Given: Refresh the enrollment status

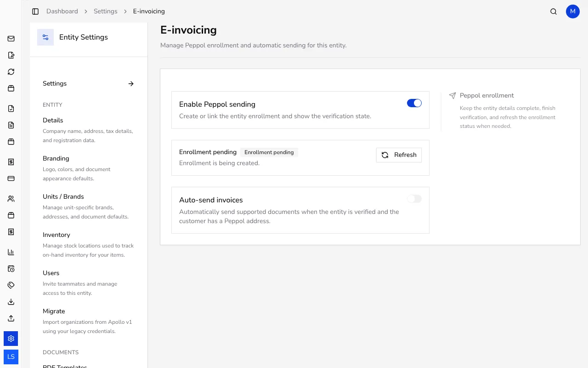Looking at the screenshot, I should pyautogui.click(x=399, y=155).
